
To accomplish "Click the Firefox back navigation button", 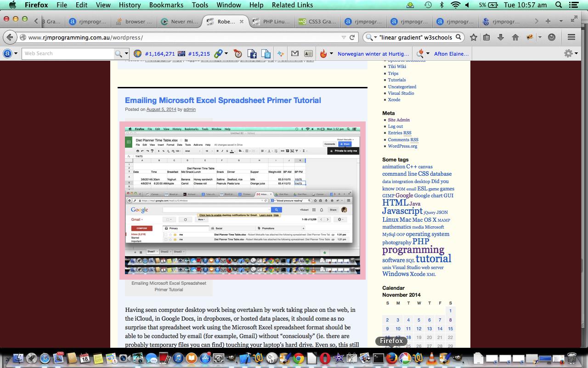I will coord(10,37).
